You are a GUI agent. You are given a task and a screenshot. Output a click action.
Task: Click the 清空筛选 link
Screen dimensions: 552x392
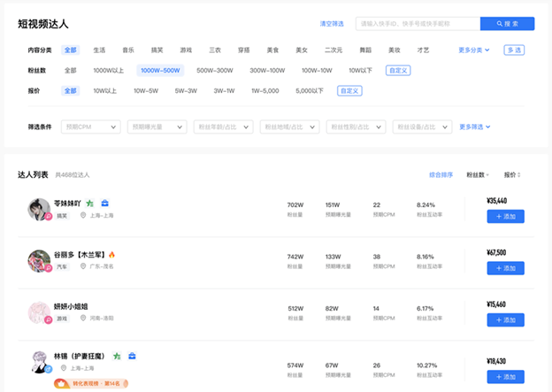[x=332, y=24]
